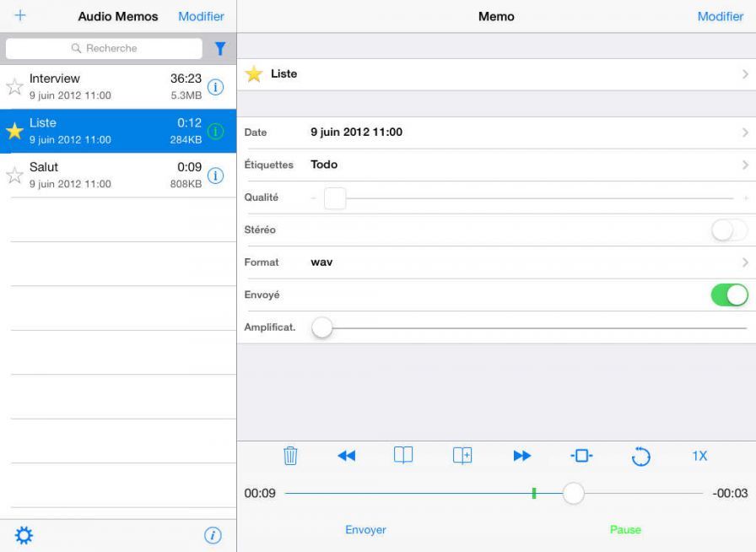Open the Format wav row chevron
This screenshot has width=756, height=552.
pos(744,262)
